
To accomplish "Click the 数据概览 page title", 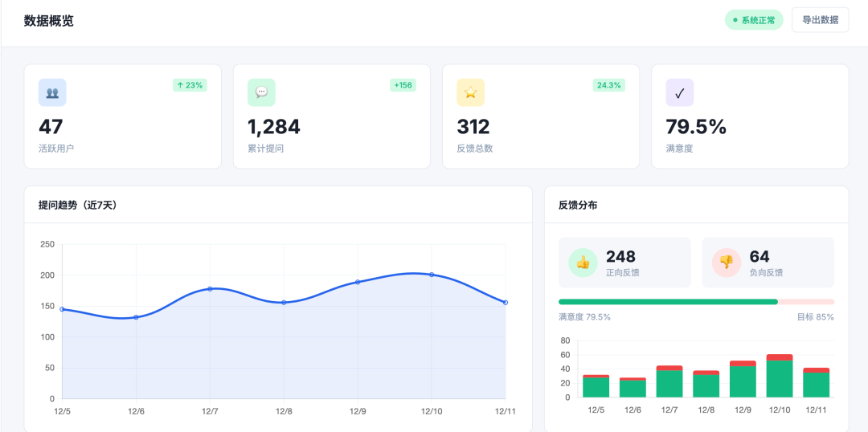I will (x=49, y=21).
